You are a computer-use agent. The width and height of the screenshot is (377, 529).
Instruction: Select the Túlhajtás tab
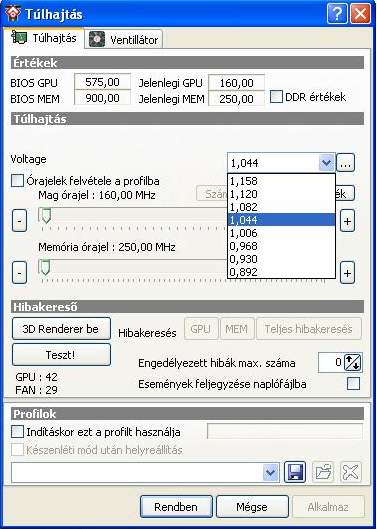click(x=43, y=38)
